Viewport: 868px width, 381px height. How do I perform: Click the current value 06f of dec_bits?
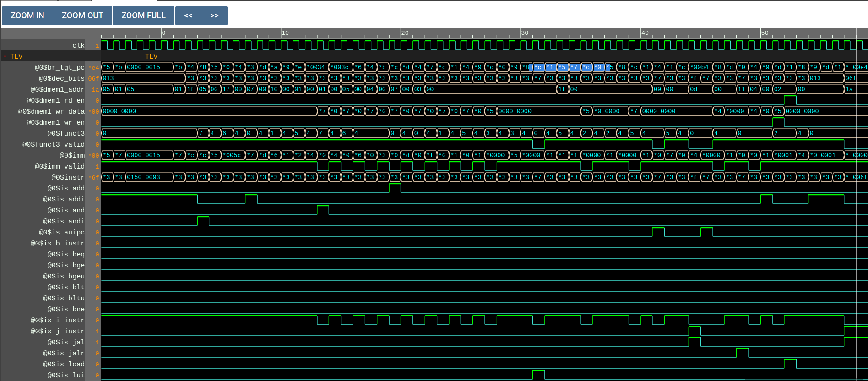click(x=93, y=78)
